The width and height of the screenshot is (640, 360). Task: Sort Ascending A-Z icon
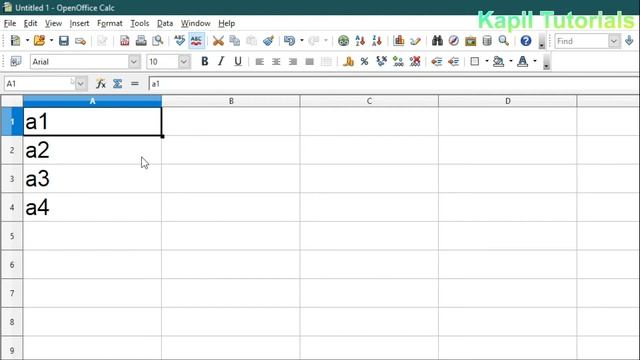(x=360, y=41)
